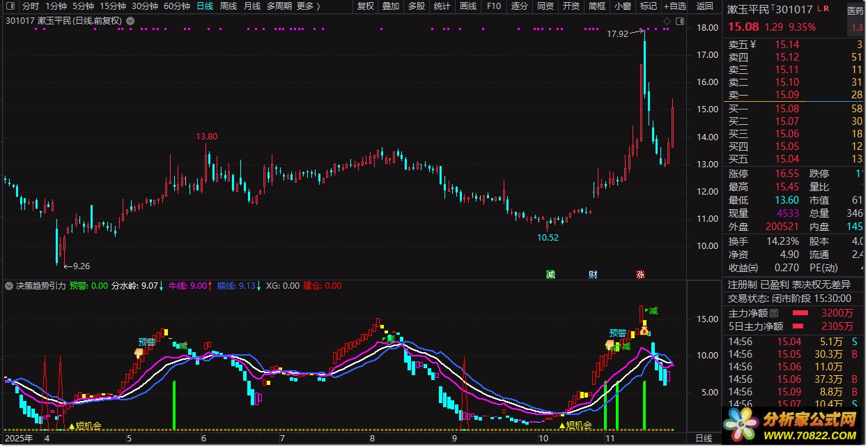868x447 pixels.
Task: Click the 注册制 status text
Action: click(743, 285)
